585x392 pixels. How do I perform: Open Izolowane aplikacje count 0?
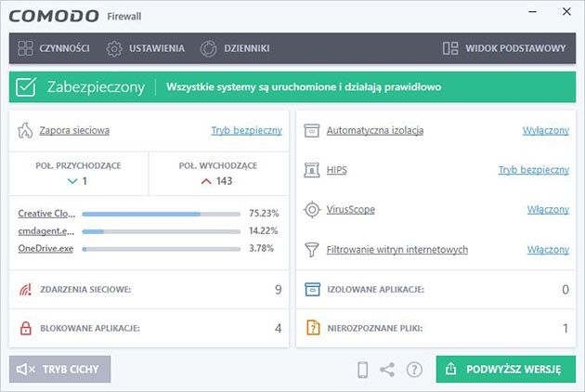pos(565,289)
